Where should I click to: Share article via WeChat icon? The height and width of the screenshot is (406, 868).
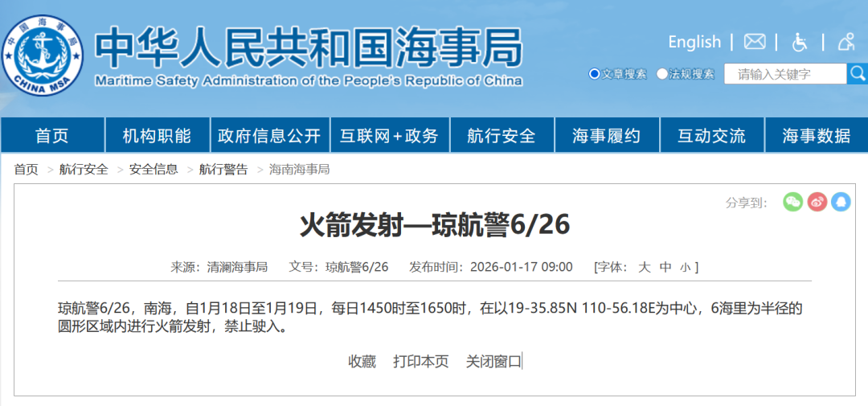[x=793, y=202]
